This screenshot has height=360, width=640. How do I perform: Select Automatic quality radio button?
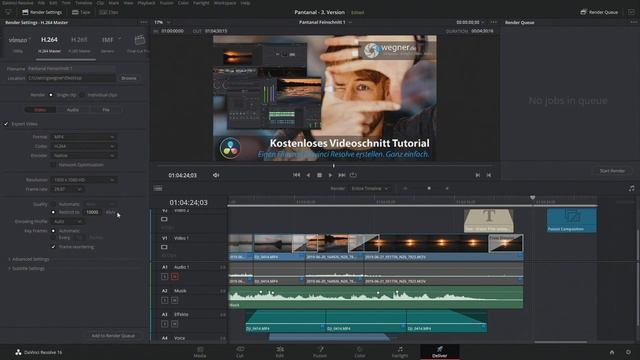[53, 204]
